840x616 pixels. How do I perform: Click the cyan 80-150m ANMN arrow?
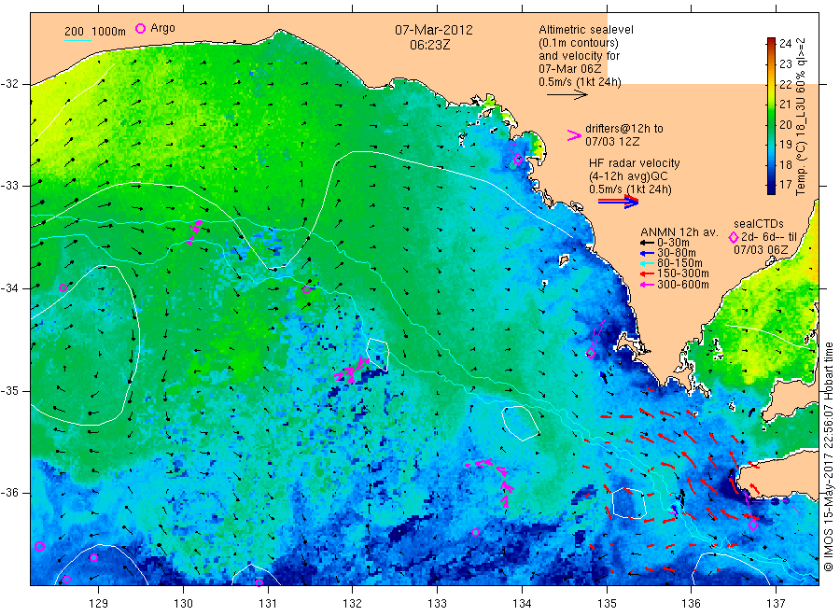click(647, 263)
